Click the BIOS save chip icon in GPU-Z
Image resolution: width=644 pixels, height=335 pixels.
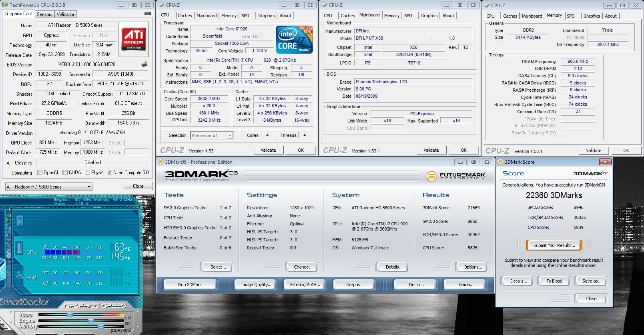tap(144, 64)
